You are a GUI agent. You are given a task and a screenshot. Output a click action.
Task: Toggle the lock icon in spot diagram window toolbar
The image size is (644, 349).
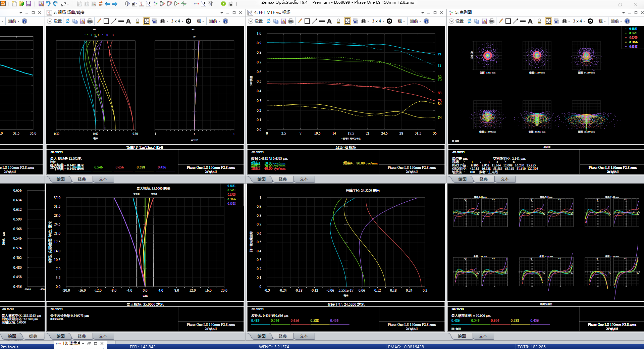539,21
